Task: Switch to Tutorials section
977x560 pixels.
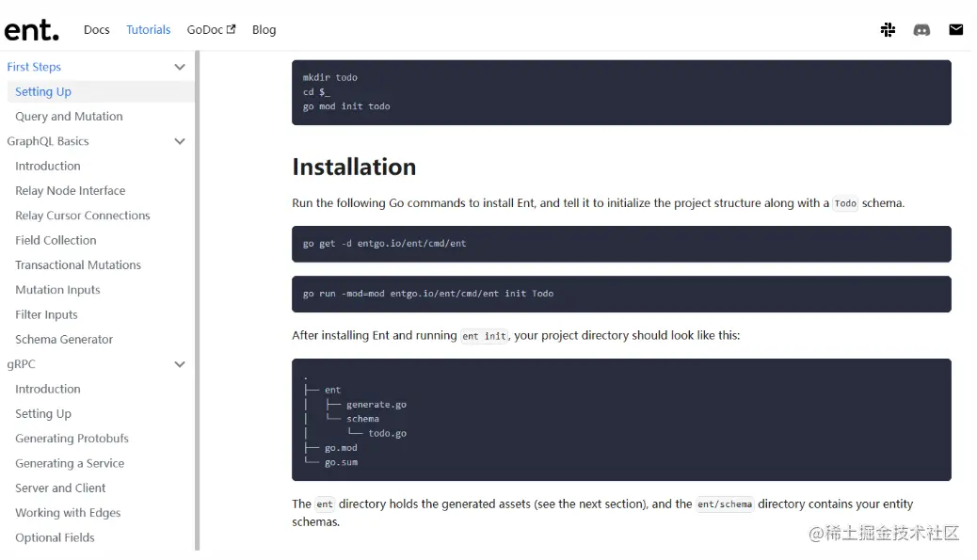Action: point(149,30)
